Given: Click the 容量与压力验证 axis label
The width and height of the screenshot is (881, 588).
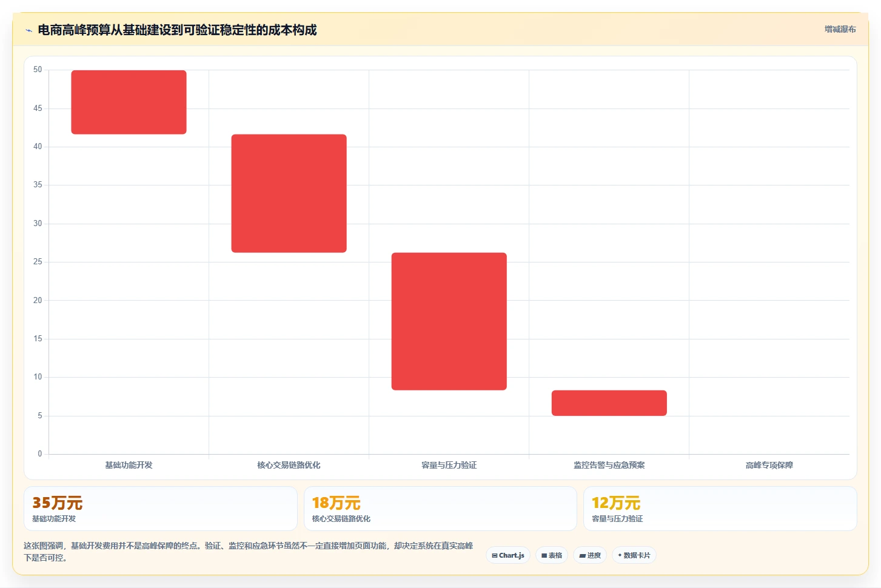Looking at the screenshot, I should click(449, 465).
